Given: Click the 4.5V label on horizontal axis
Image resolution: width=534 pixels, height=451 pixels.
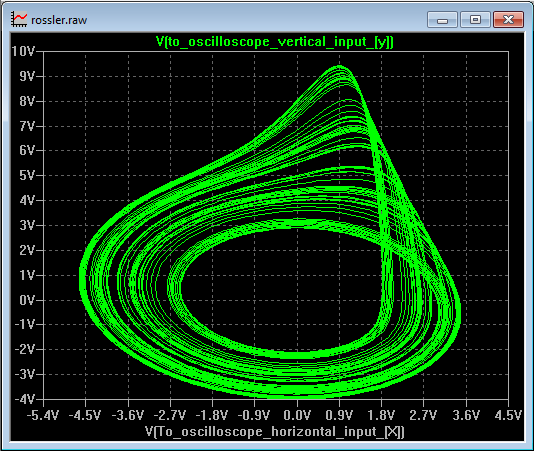Looking at the screenshot, I should (508, 415).
